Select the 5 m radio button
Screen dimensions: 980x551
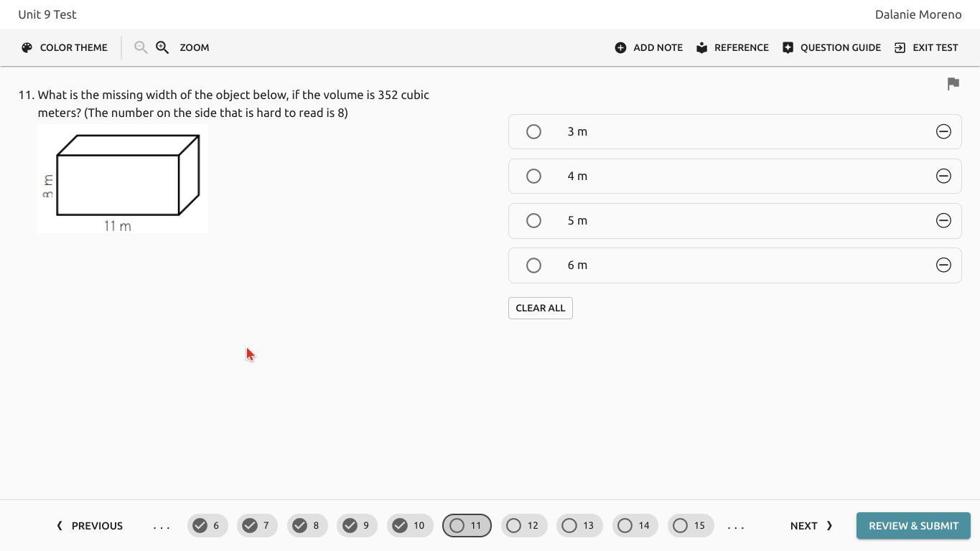point(533,220)
